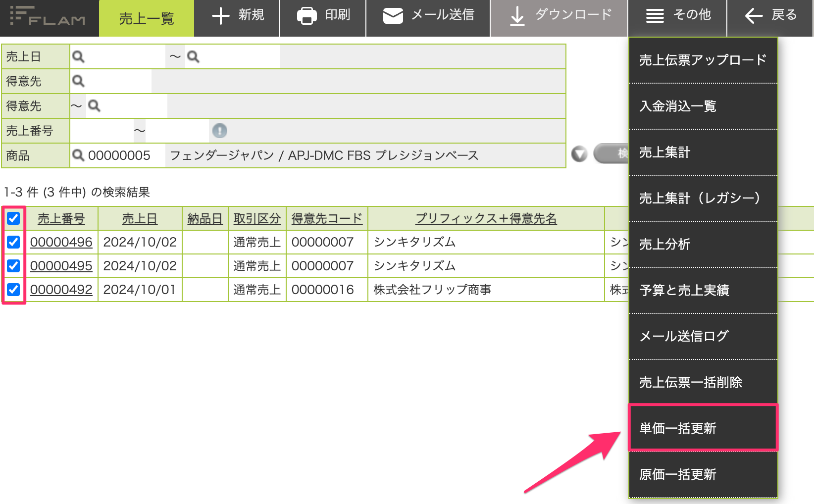Screen dimensions: 814x504
Task: Click the 売上番号 start input field
Action: [102, 131]
